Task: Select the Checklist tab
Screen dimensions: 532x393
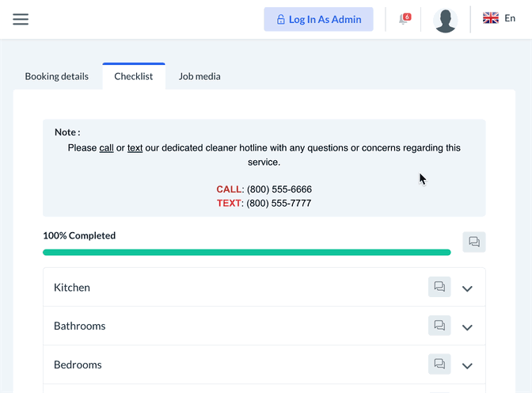Action: click(x=134, y=76)
